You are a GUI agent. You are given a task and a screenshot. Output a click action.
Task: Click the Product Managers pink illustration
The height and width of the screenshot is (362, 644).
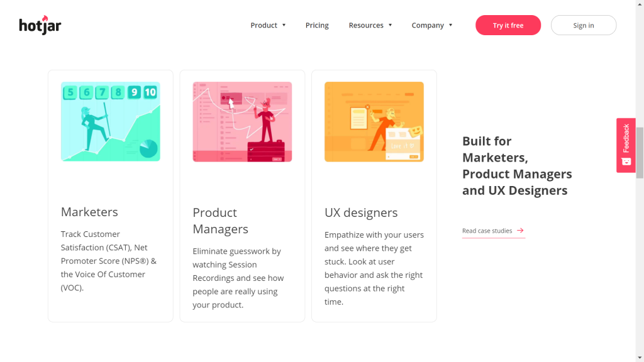(242, 121)
